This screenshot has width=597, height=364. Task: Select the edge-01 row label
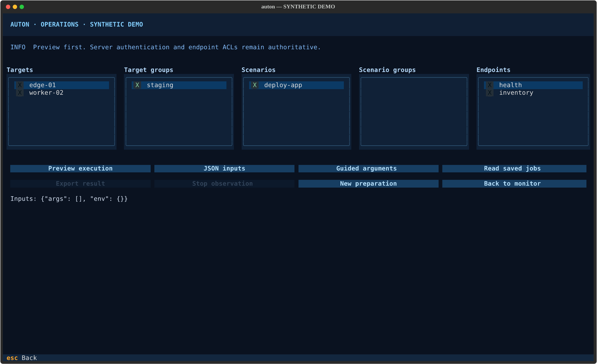coord(43,85)
